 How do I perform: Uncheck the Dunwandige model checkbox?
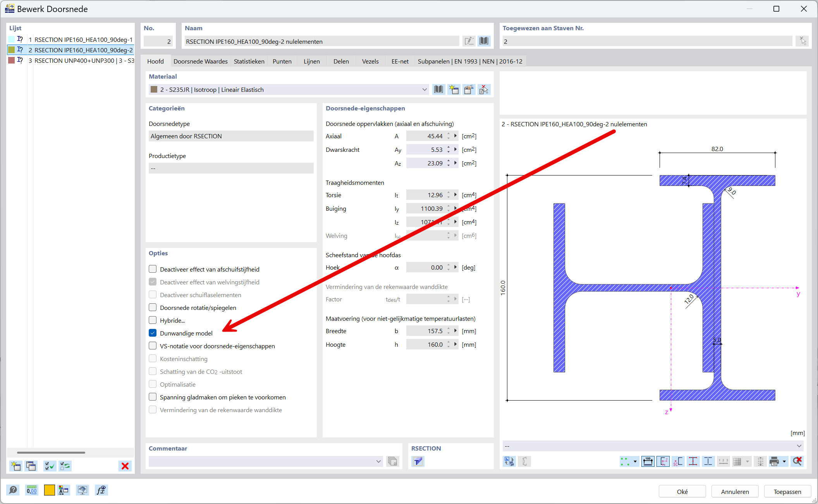[x=153, y=333]
